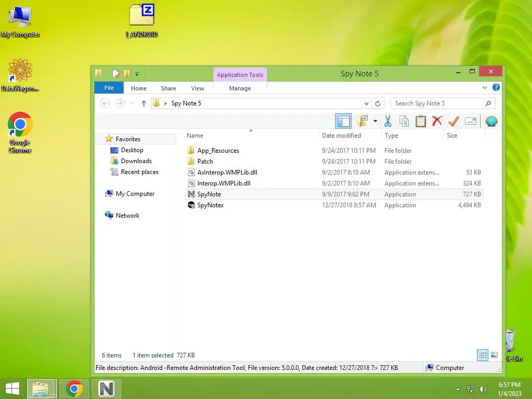Expand the address bar root chevron
532x399 pixels.
pyautogui.click(x=166, y=103)
